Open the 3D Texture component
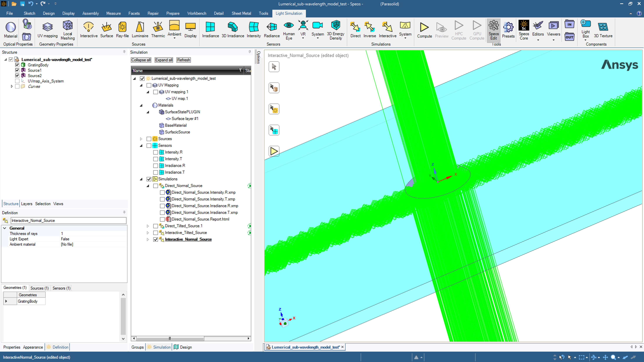The image size is (644, 362). pos(603,30)
